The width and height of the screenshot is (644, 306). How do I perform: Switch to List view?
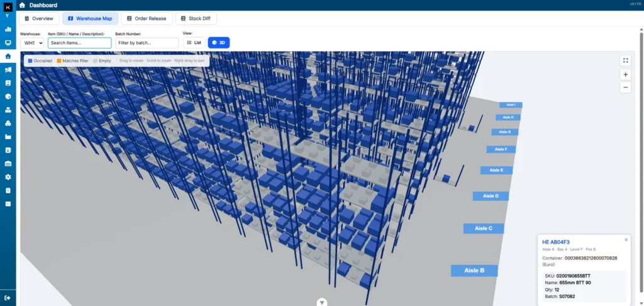[x=194, y=42]
